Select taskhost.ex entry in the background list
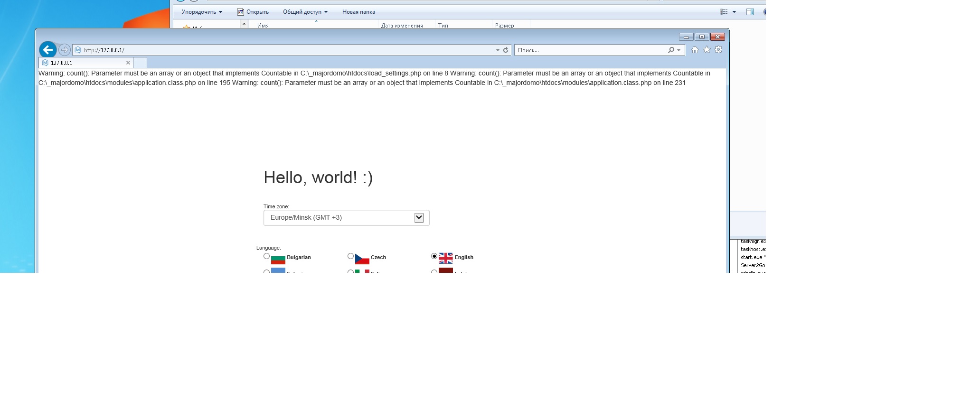Screen dimensions: 980x410 (753, 249)
